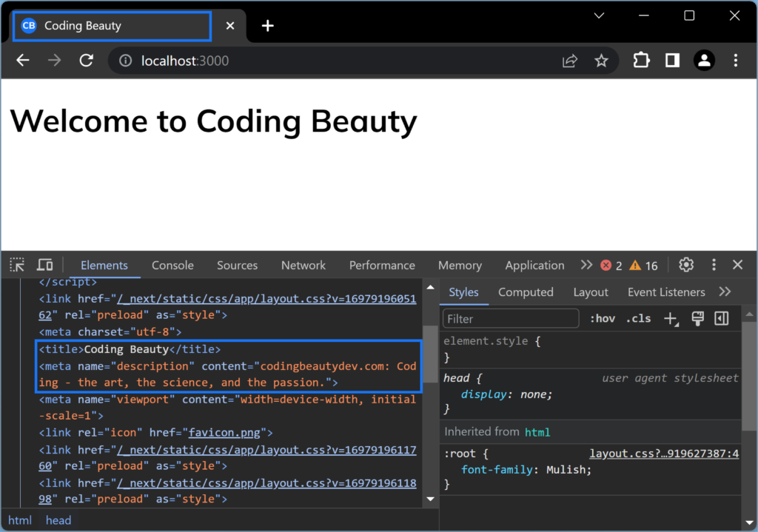The height and width of the screenshot is (532, 758).
Task: Click the yellow warning count badge
Action: (644, 266)
